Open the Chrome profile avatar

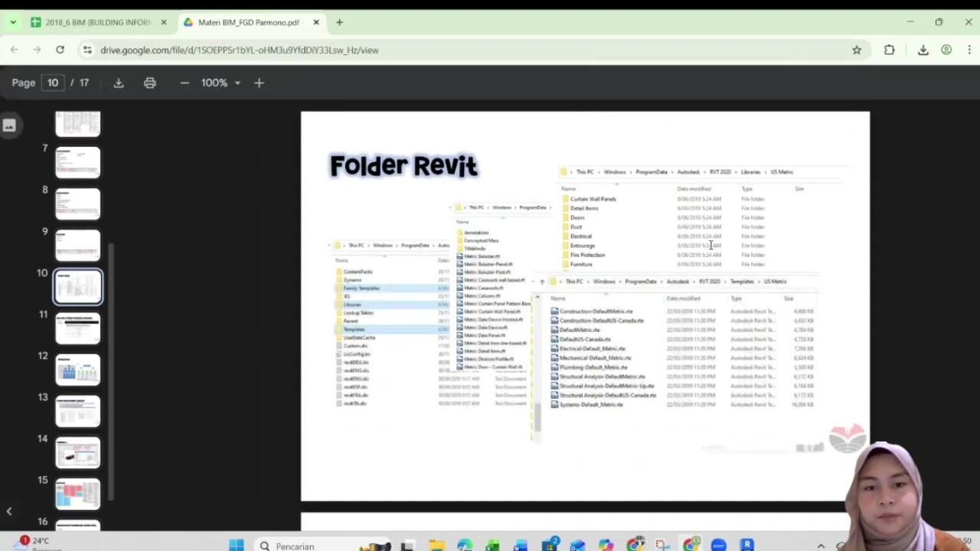[946, 50]
